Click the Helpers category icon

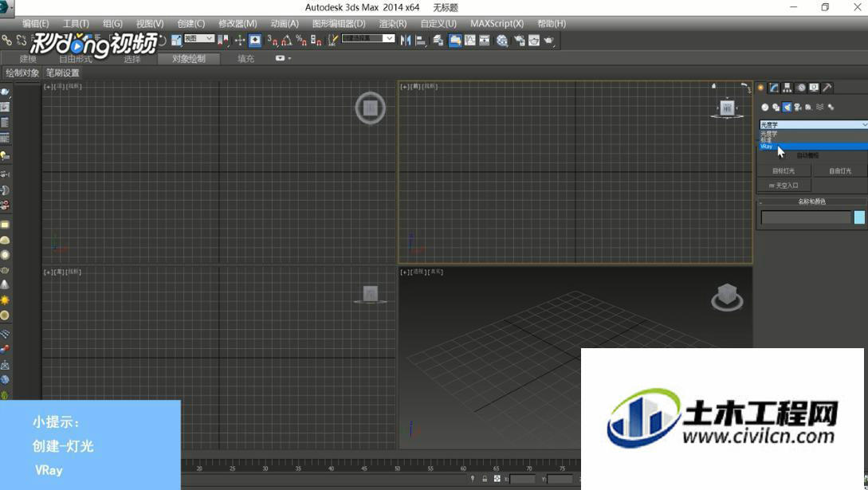click(809, 108)
